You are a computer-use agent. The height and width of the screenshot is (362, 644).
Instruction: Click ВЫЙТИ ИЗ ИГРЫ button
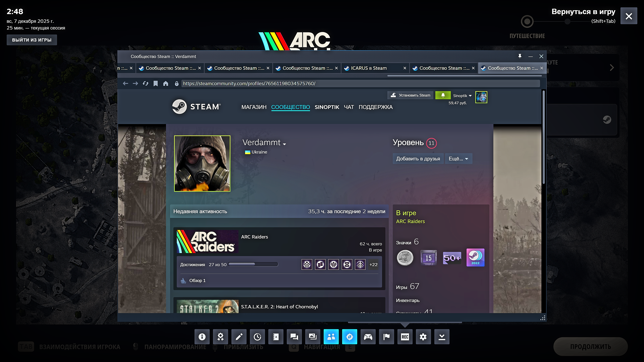tap(32, 40)
